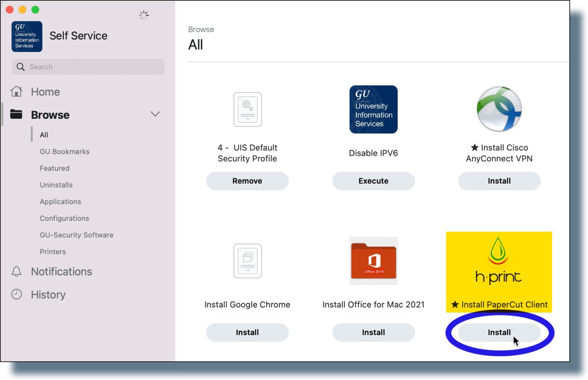This screenshot has width=588, height=380.
Task: Select All under Browse
Action: [x=44, y=135]
